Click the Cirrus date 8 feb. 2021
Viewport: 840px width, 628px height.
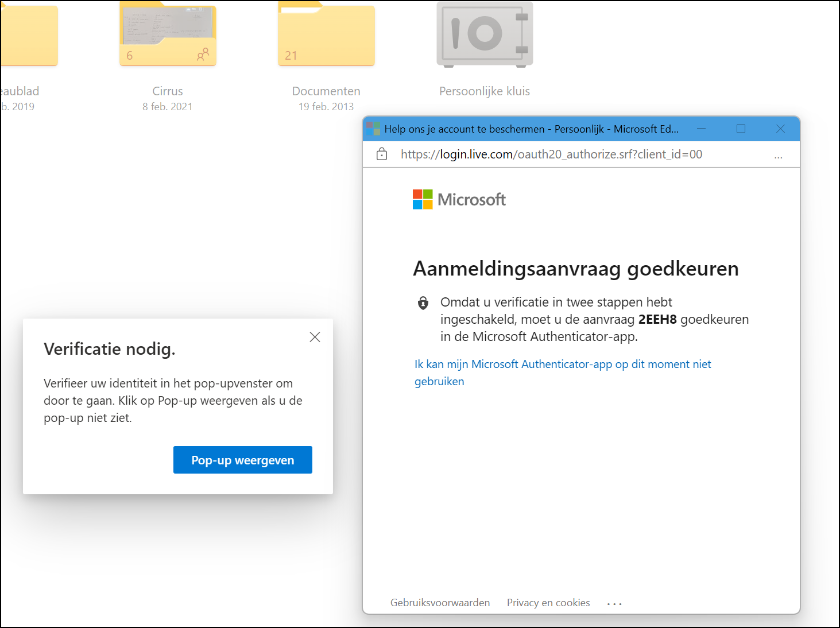(168, 106)
